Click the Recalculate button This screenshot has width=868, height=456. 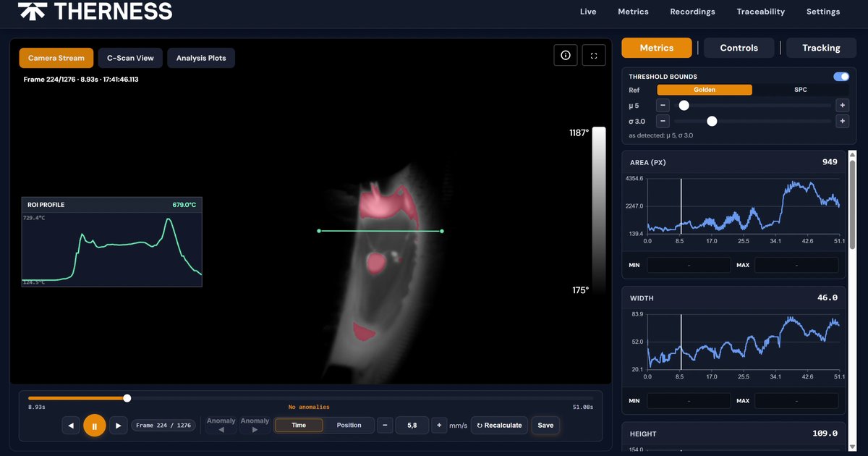click(499, 426)
